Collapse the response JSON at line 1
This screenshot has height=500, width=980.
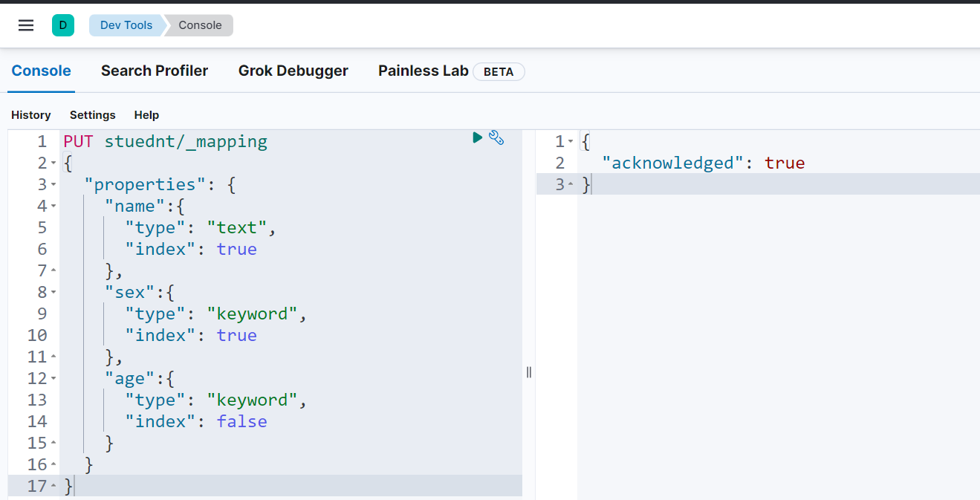(571, 142)
